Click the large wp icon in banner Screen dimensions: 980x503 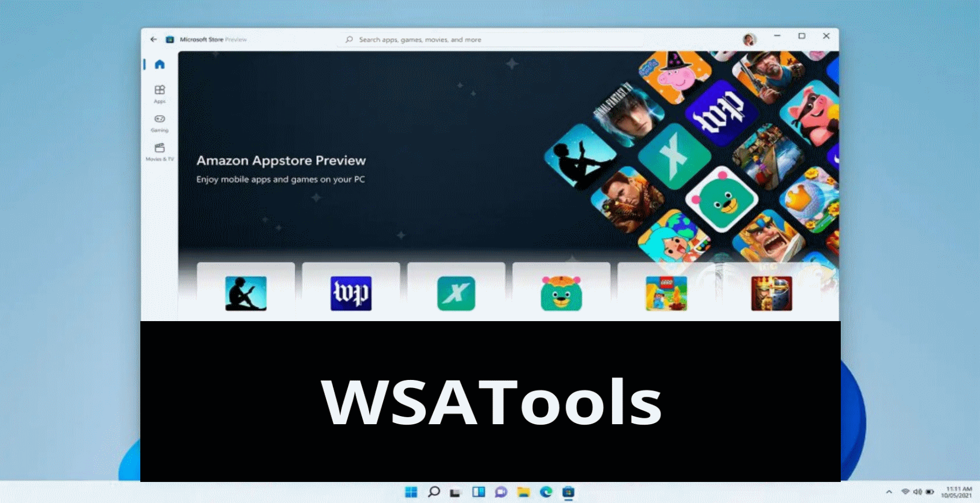click(x=721, y=114)
